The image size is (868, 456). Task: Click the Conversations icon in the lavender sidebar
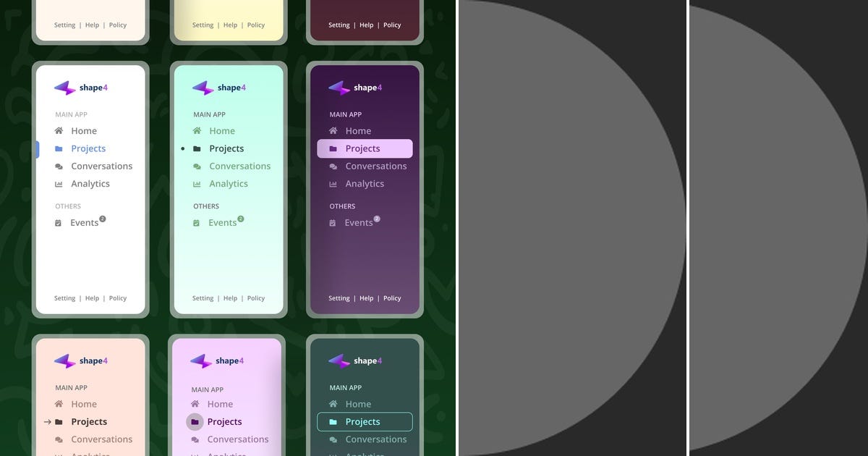(x=194, y=439)
